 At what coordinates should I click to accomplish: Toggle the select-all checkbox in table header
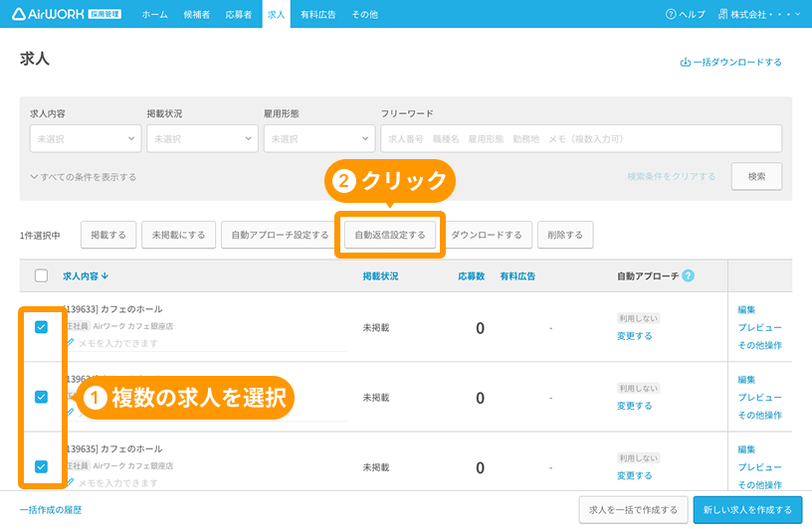coord(42,275)
